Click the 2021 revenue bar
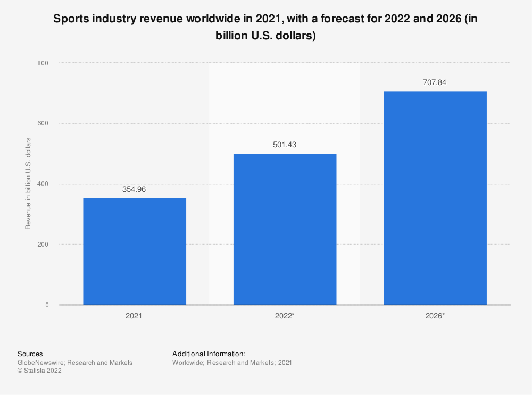Viewport: 532px width, 395px height. coord(135,250)
